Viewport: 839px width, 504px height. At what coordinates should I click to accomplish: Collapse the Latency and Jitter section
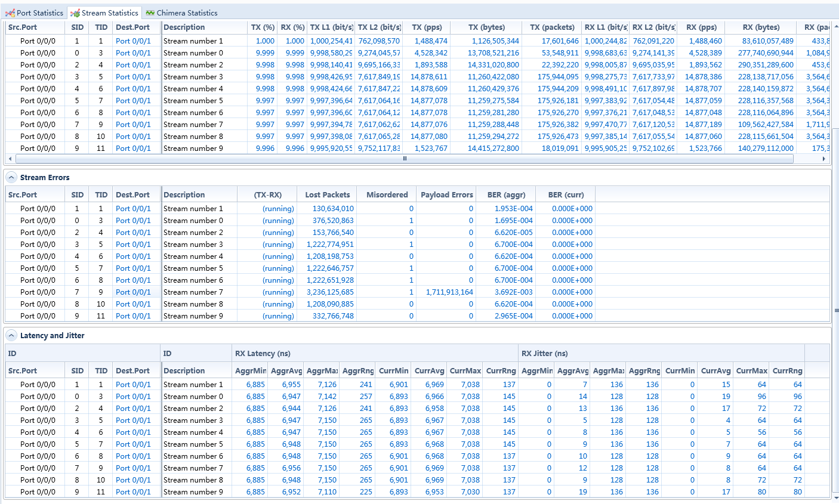[11, 335]
